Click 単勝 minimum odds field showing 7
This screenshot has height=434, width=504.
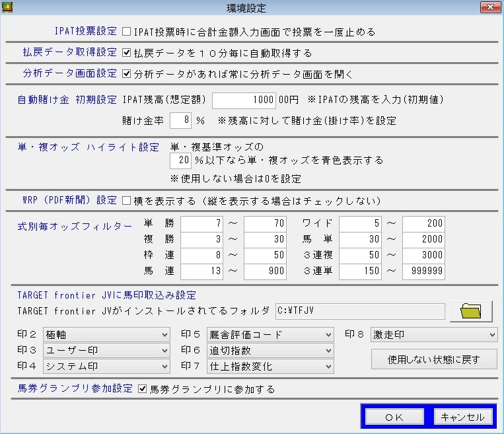201,223
